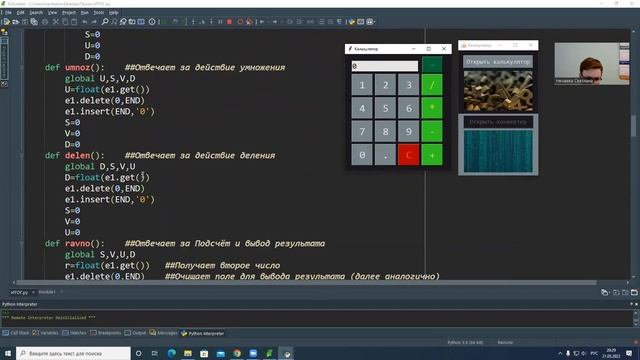Click the webcam video thumbnail
Viewport: 640px width, 360px height.
tap(591, 64)
